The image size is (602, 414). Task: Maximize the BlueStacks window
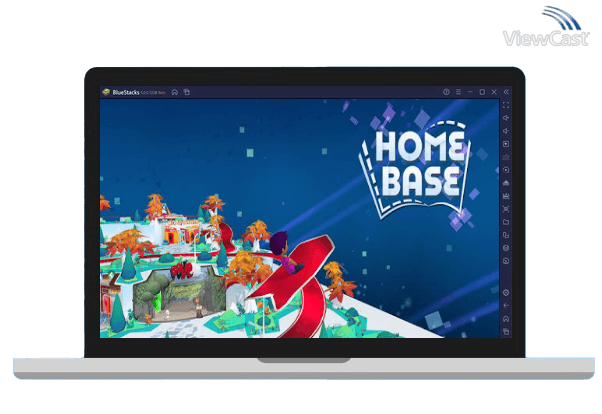(x=482, y=92)
